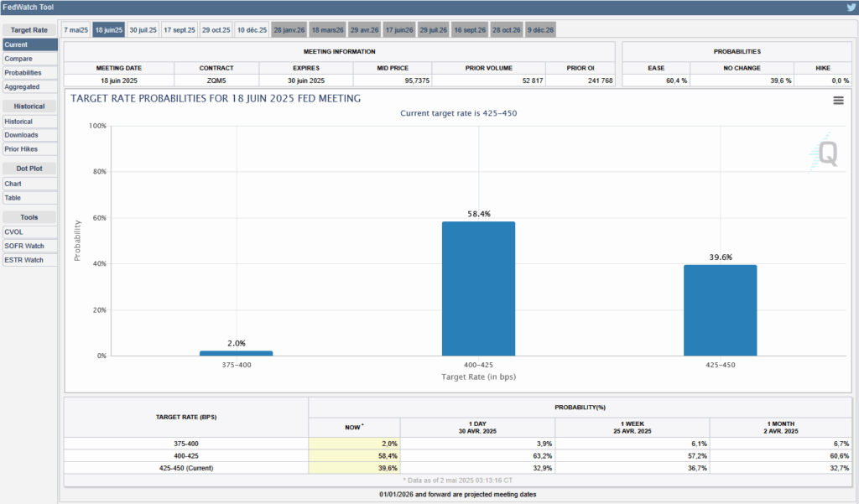This screenshot has width=859, height=504.
Task: Open the Current target rate view
Action: tap(29, 45)
